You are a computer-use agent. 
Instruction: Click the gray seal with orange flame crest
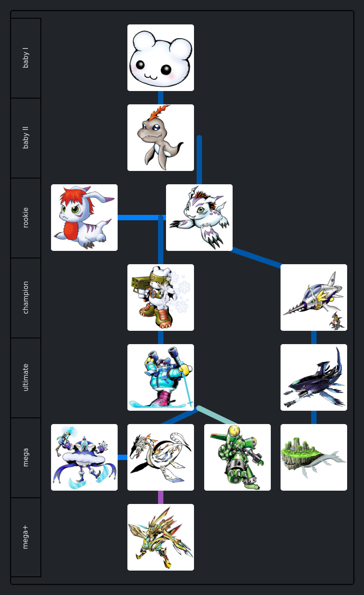[x=161, y=138]
